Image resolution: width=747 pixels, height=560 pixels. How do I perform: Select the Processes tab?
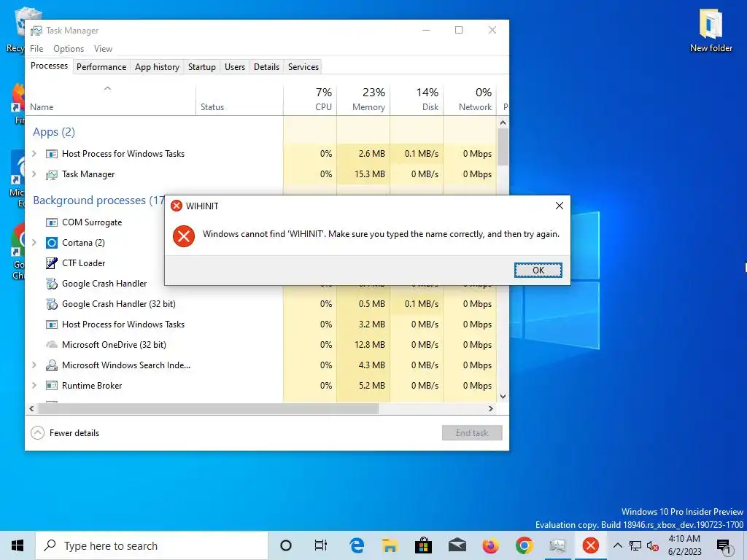(x=49, y=66)
